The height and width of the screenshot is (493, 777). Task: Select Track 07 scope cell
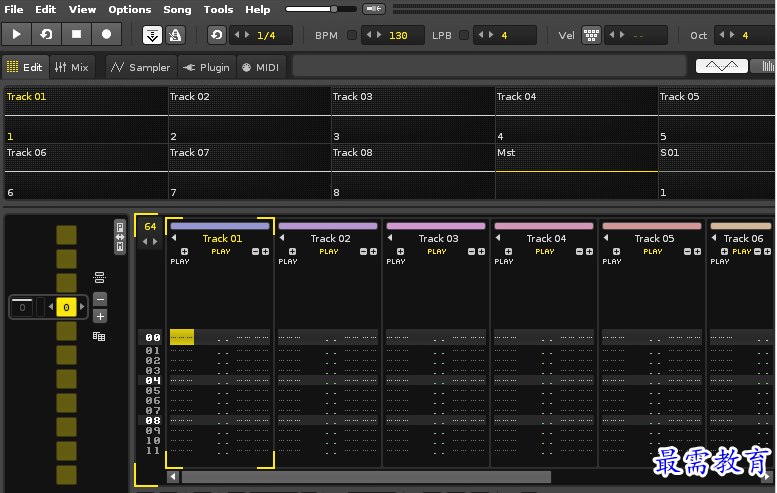click(x=250, y=171)
